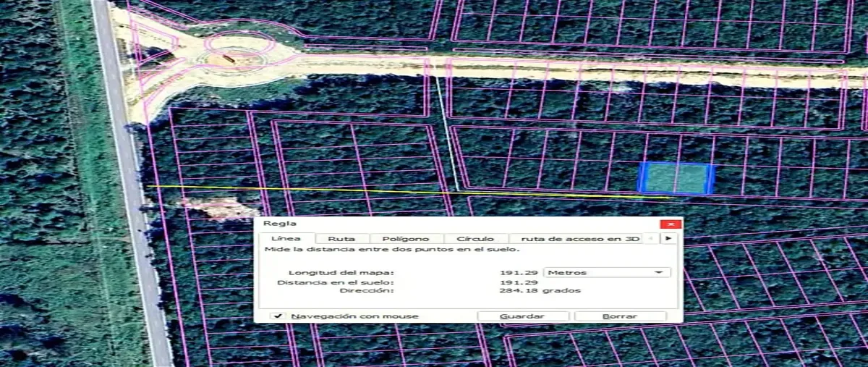Switch to the Círculo tab
This screenshot has height=367, width=868.
pyautogui.click(x=475, y=238)
